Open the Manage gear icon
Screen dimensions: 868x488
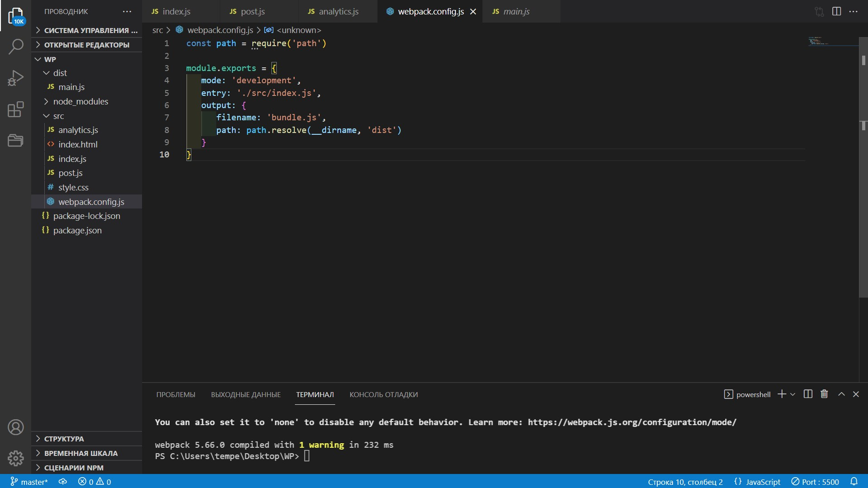coord(16,458)
